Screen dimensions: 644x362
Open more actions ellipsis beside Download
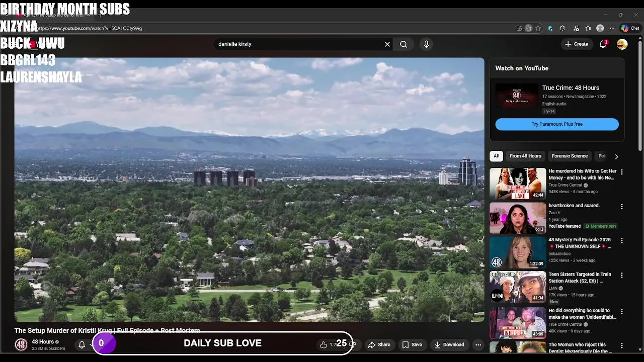click(x=478, y=345)
